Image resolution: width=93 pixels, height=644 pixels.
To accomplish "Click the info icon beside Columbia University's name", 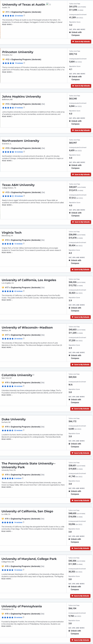I will 33,375.
